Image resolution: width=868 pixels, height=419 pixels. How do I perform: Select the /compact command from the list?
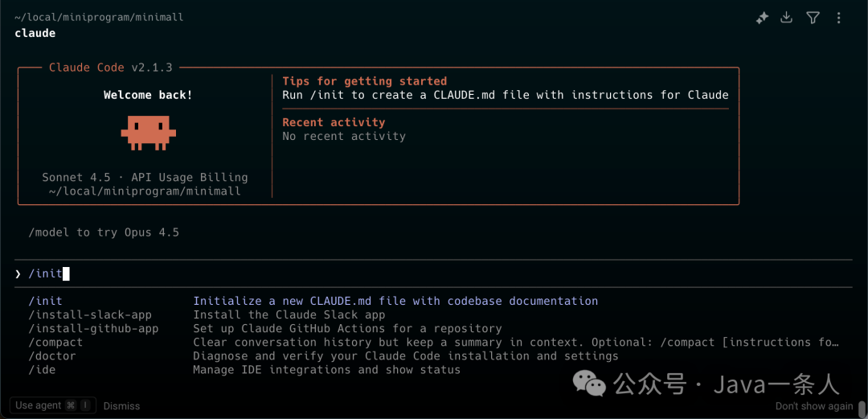55,342
